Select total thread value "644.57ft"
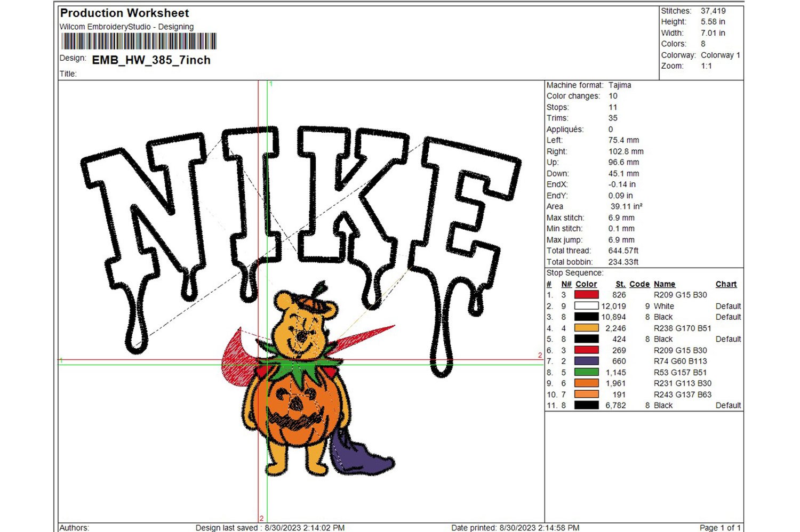800x532 pixels. (x=623, y=251)
